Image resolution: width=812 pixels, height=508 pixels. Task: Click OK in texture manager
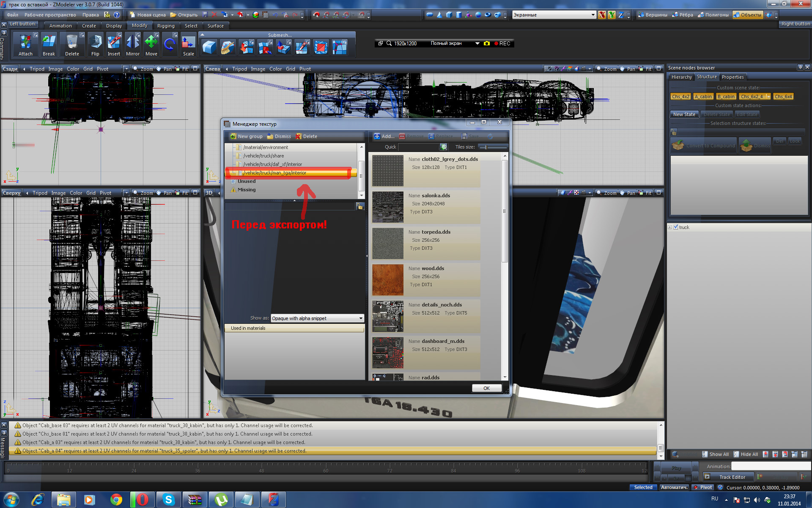pyautogui.click(x=486, y=388)
